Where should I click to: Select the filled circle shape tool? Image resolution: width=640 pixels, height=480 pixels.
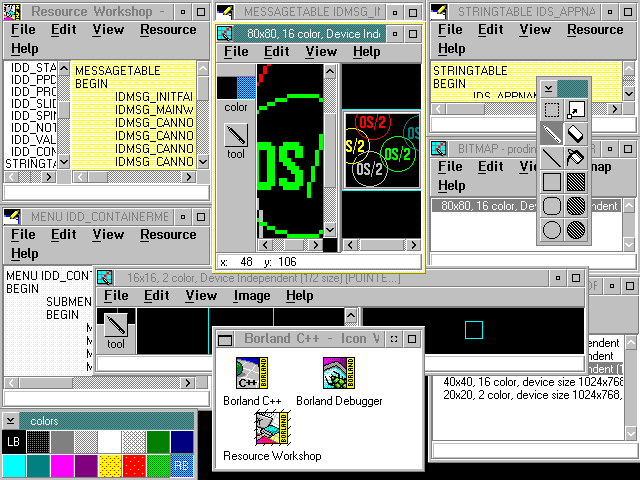574,229
